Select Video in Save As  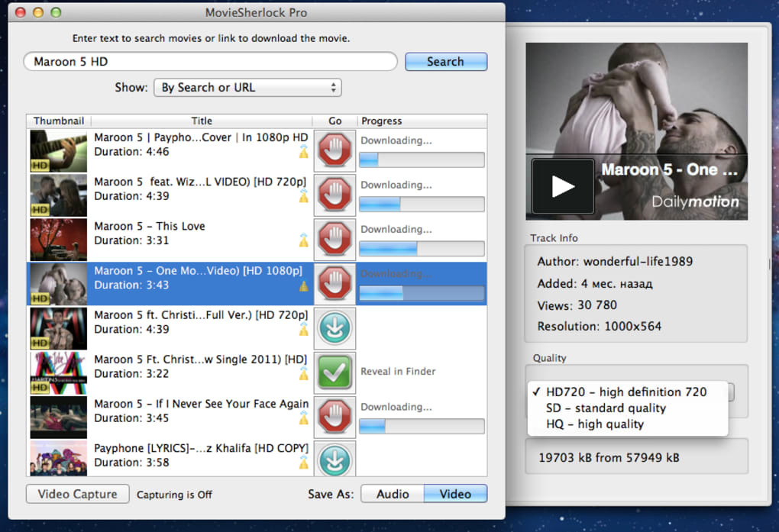pyautogui.click(x=456, y=494)
